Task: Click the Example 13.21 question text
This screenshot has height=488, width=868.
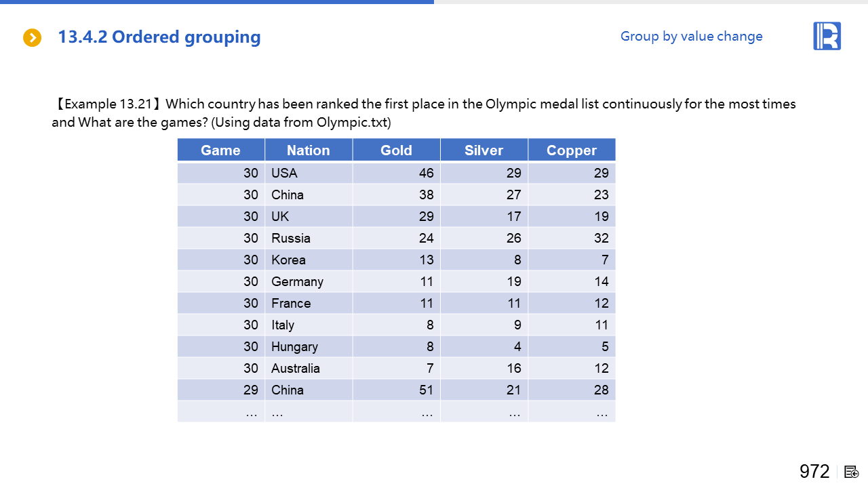Action: (424, 113)
